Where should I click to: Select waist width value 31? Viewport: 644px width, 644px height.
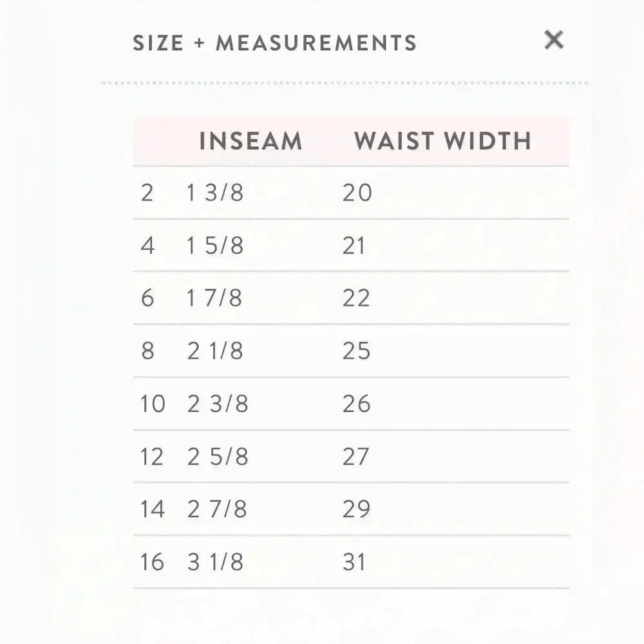pos(354,562)
